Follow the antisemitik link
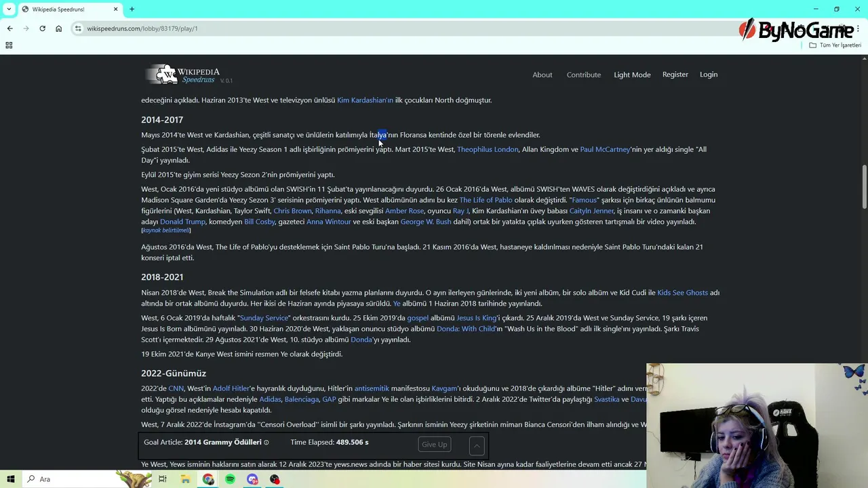The image size is (868, 488). [372, 388]
